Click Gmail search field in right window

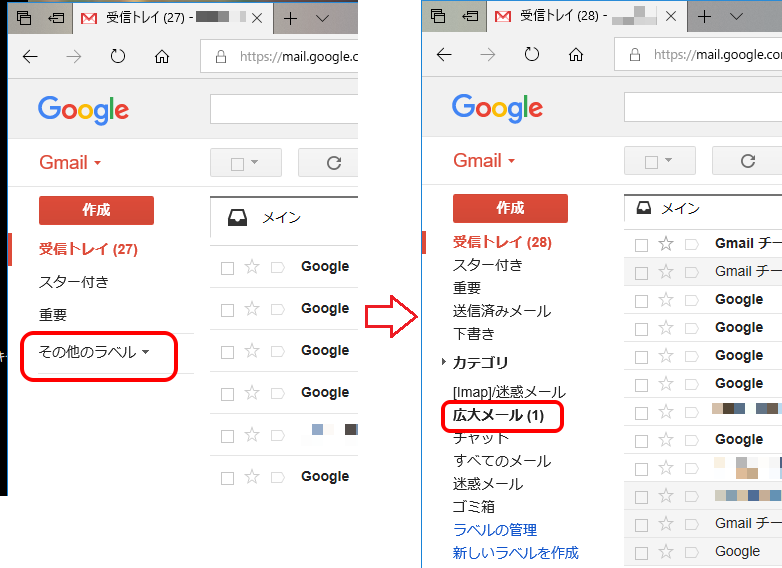[x=703, y=107]
